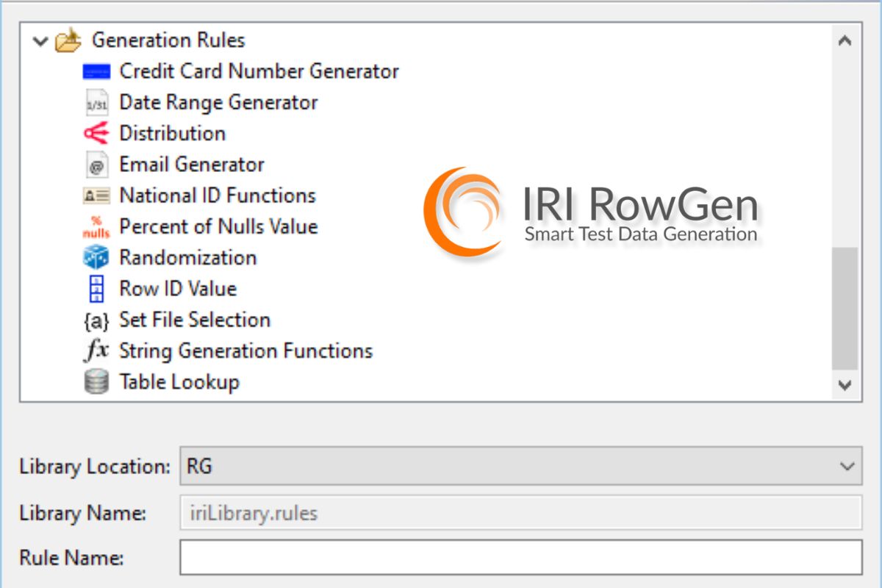The width and height of the screenshot is (882, 588).
Task: Click the Row ID Value icon
Action: coord(96,289)
